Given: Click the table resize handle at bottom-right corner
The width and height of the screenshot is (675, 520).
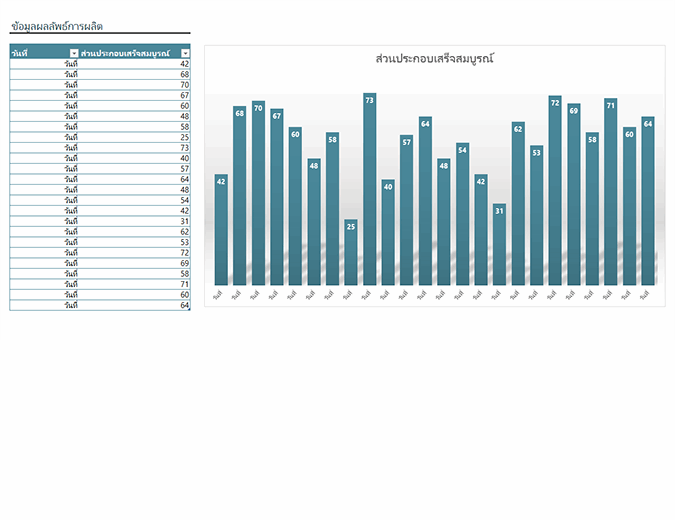Looking at the screenshot, I should tap(189, 309).
